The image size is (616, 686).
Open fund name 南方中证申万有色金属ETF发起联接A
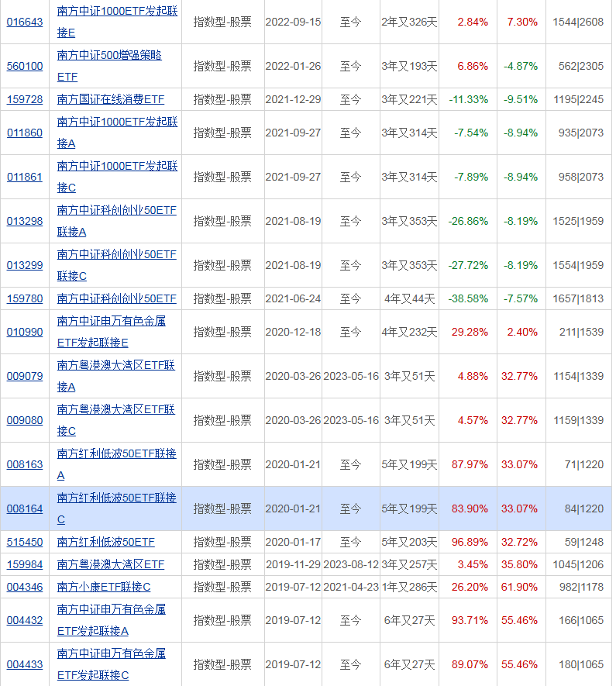tap(112, 620)
